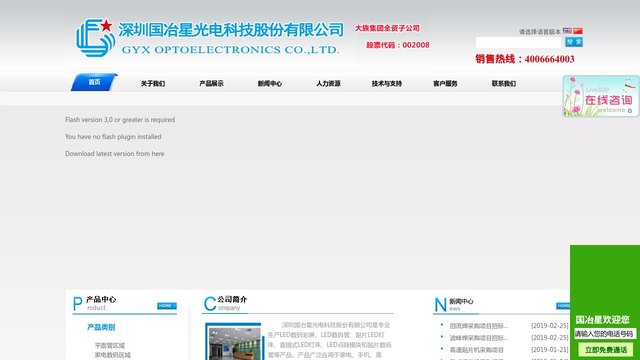Open the 产品展示 menu
The image size is (640, 360).
[x=211, y=84]
